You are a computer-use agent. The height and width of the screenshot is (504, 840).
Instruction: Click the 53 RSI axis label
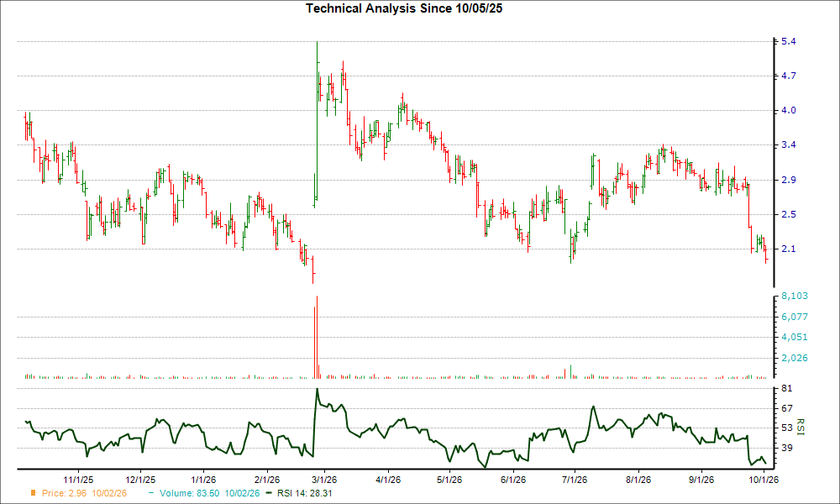click(787, 428)
